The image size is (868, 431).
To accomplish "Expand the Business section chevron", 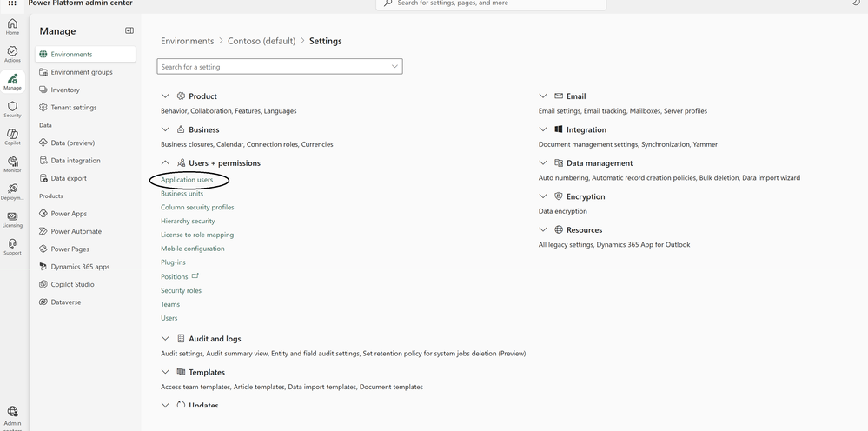I will coord(165,129).
